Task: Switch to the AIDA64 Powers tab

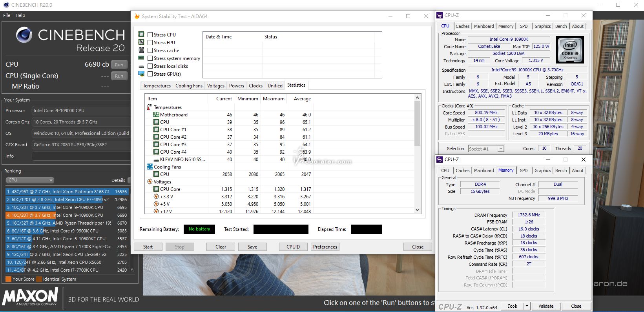Action: [x=236, y=86]
